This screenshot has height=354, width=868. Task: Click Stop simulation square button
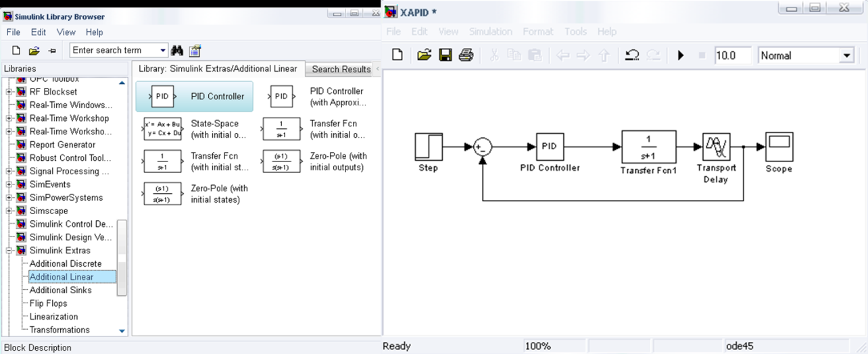pos(701,55)
